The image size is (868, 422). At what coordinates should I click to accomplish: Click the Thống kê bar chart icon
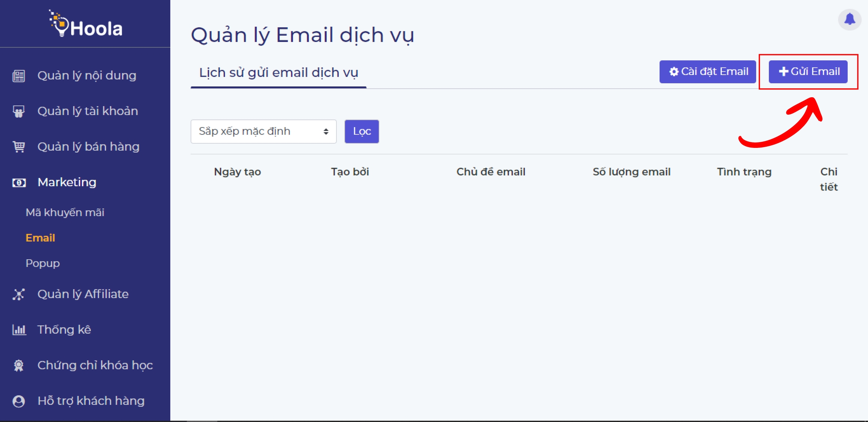pos(19,330)
